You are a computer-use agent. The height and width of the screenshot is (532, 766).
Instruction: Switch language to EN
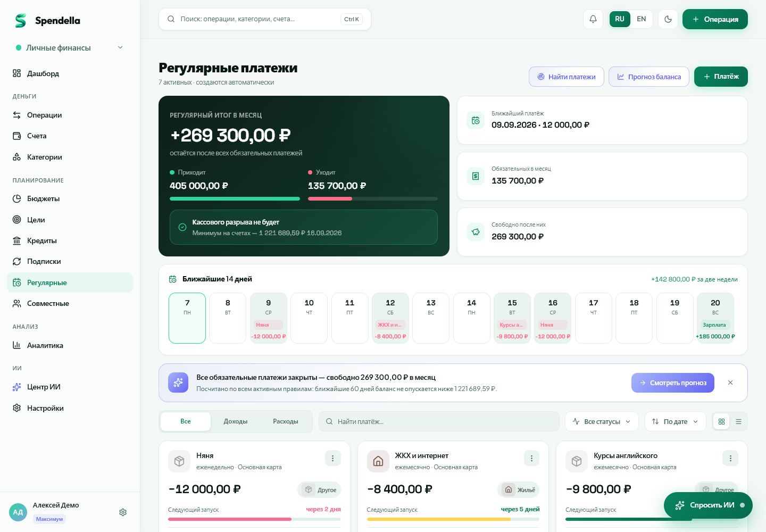coord(642,19)
